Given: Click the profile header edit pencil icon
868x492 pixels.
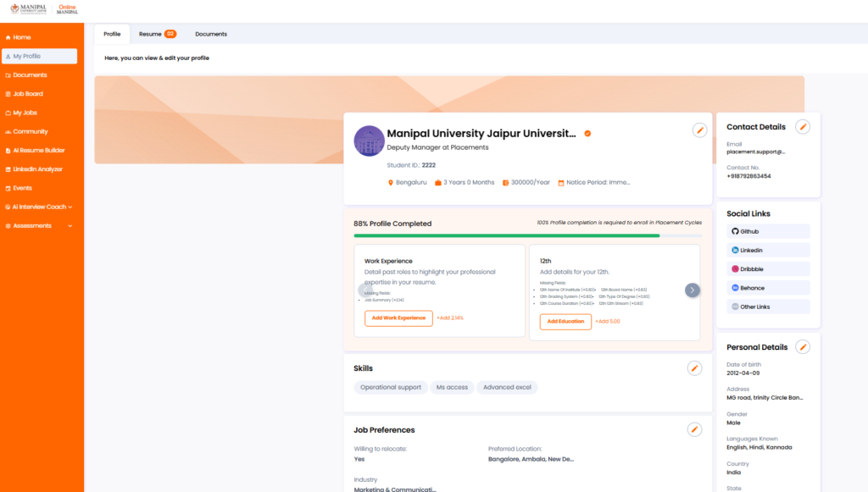Looking at the screenshot, I should [x=699, y=130].
